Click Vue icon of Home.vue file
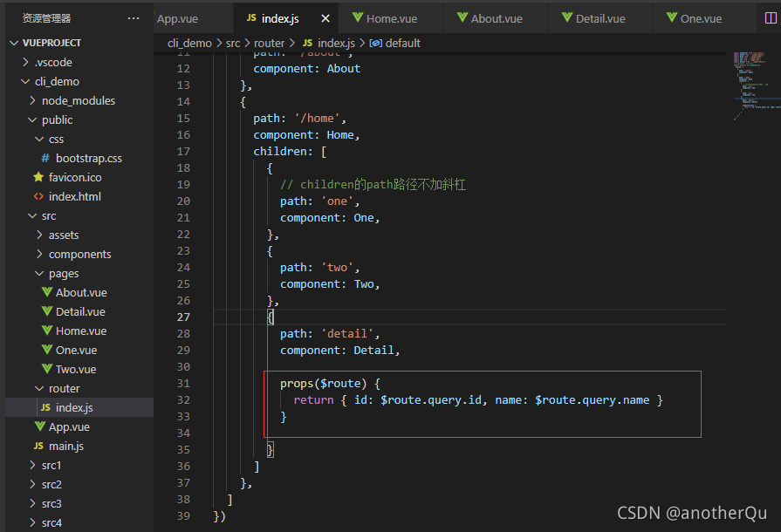Image resolution: width=781 pixels, height=532 pixels. click(47, 331)
